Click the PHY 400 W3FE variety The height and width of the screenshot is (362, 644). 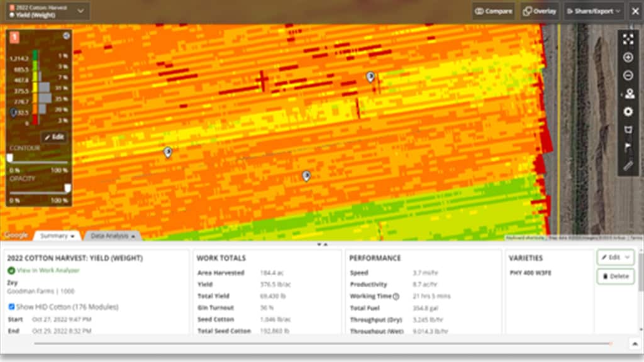530,273
